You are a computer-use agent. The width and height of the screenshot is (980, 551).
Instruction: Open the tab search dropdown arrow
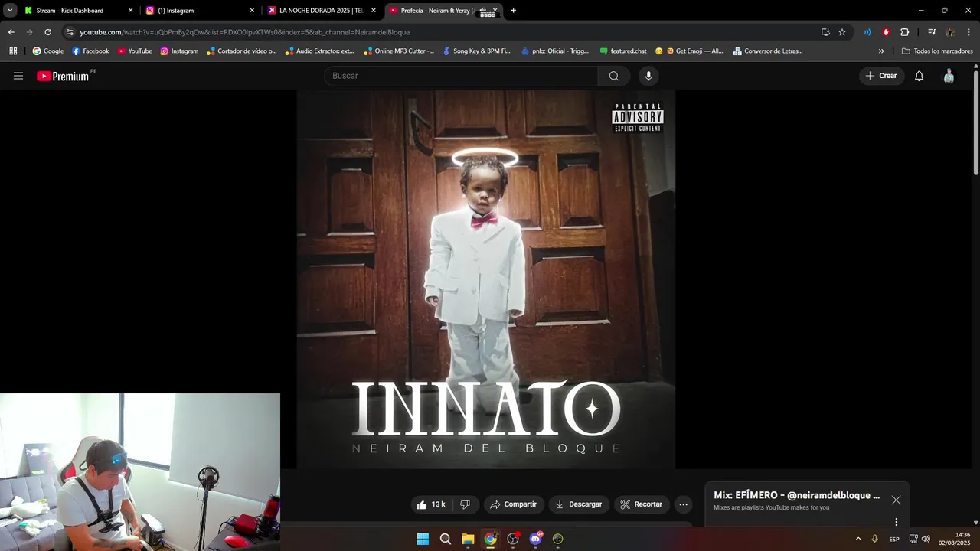coord(10,10)
